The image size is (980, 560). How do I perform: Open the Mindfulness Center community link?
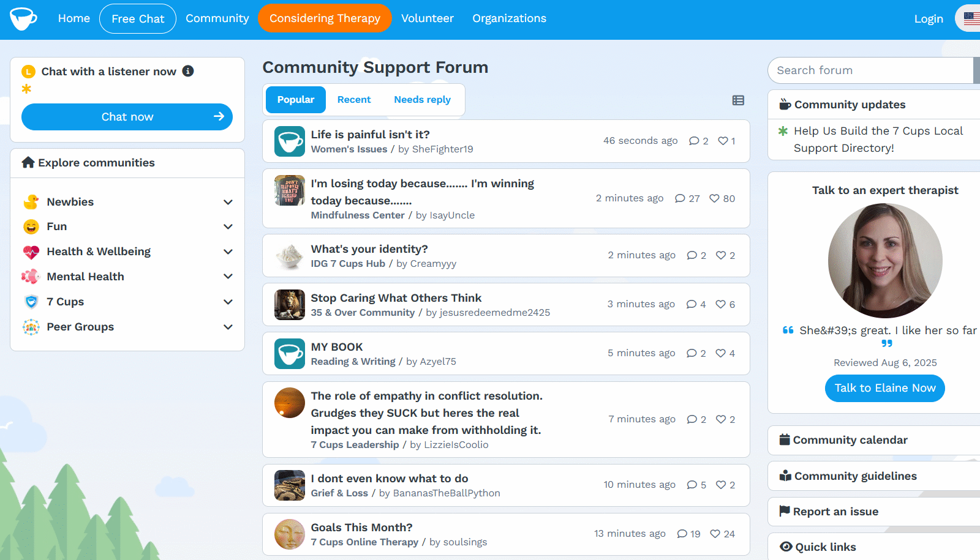(358, 215)
